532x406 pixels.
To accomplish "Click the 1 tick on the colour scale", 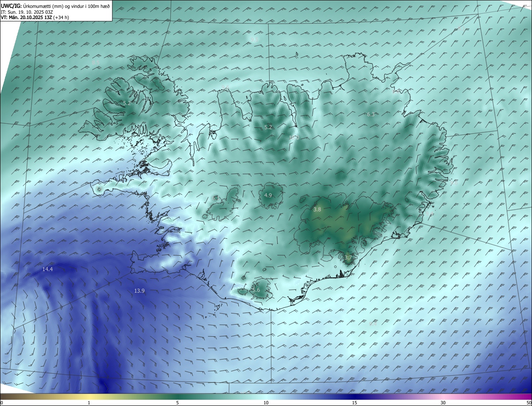I will (x=89, y=403).
